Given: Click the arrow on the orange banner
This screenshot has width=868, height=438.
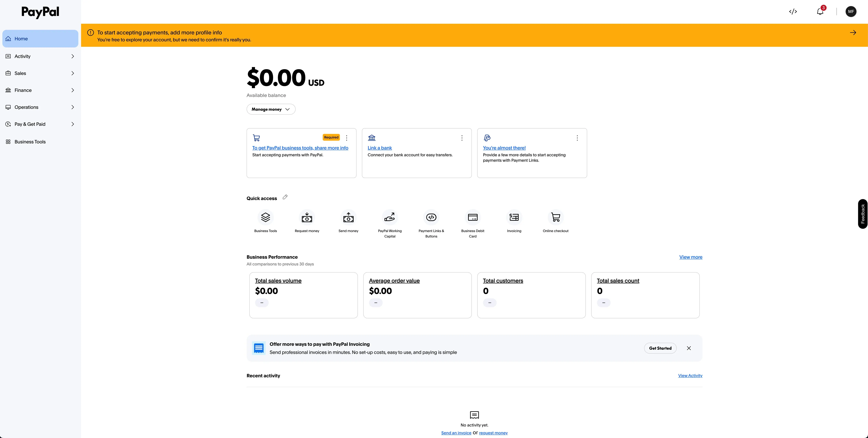Looking at the screenshot, I should pos(853,33).
